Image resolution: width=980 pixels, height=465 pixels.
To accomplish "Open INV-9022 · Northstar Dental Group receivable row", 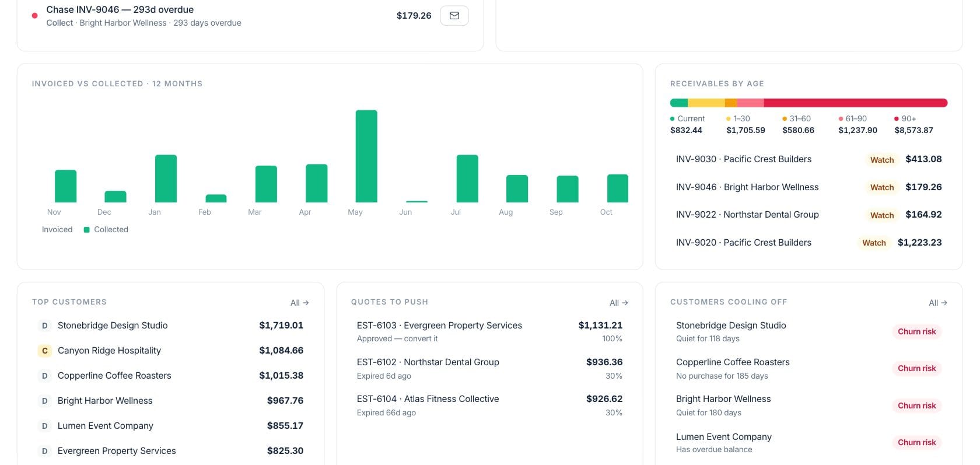I will coord(808,215).
